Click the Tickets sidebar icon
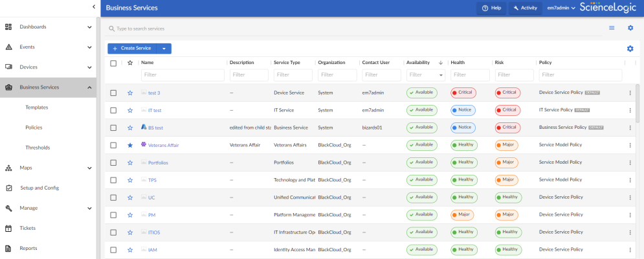This screenshot has height=259, width=644. click(8, 228)
